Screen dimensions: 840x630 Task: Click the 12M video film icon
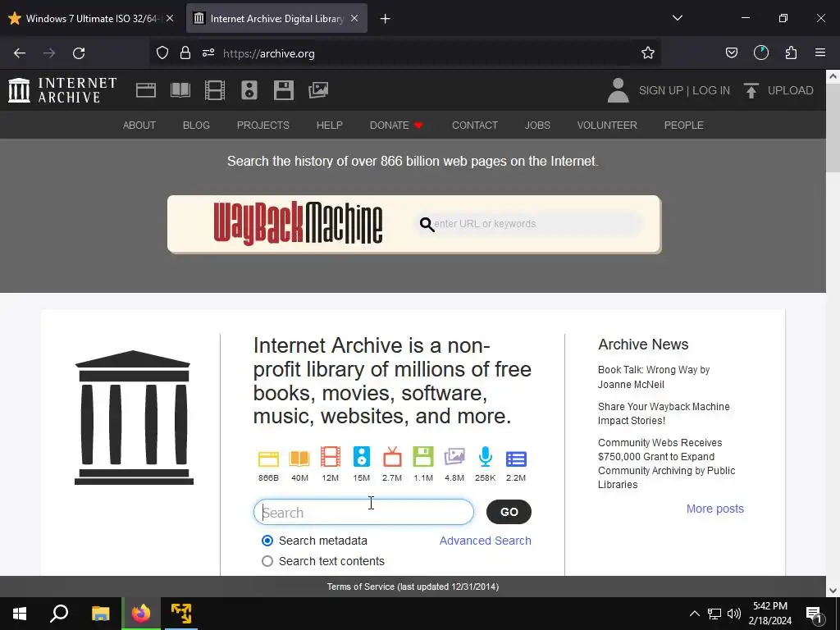pyautogui.click(x=331, y=457)
